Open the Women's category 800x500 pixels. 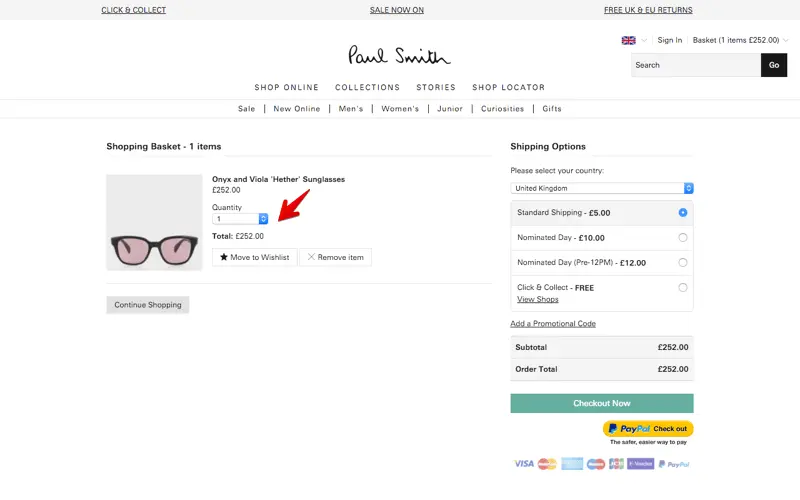(x=400, y=109)
